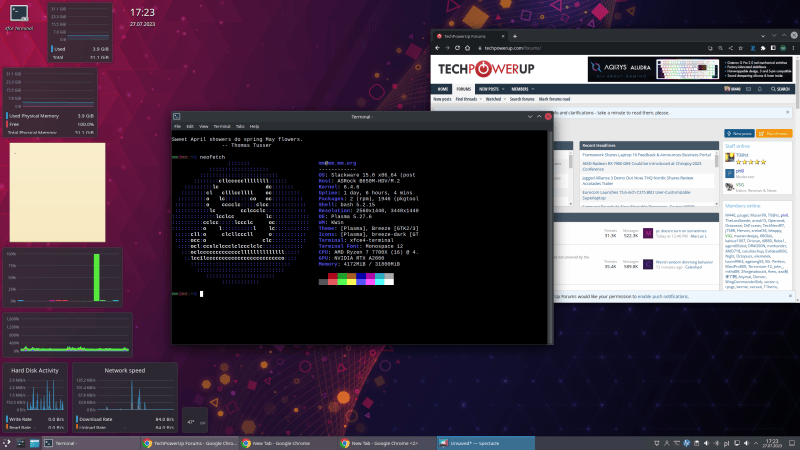Click Chrome's back arrow button
Viewport: 800px width, 450px height.
coord(437,48)
